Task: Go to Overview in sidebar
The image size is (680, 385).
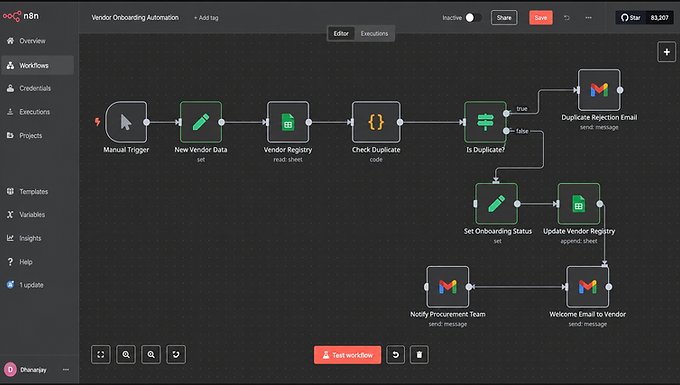Action: (37, 41)
